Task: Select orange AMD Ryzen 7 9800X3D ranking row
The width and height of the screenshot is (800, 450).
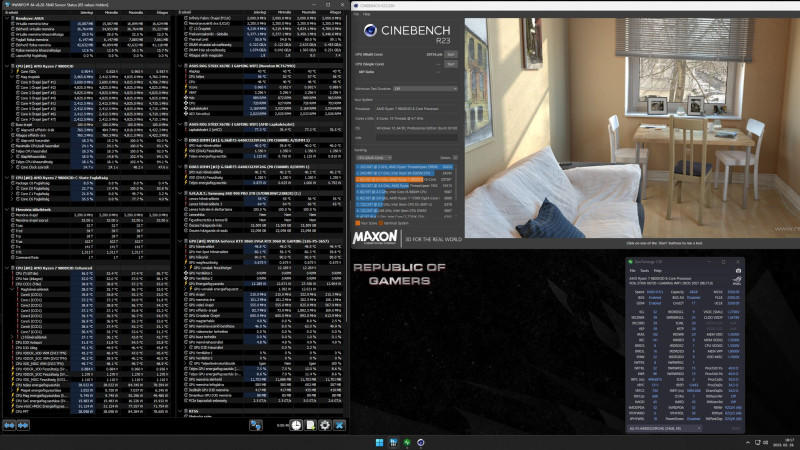Action: pos(404,180)
